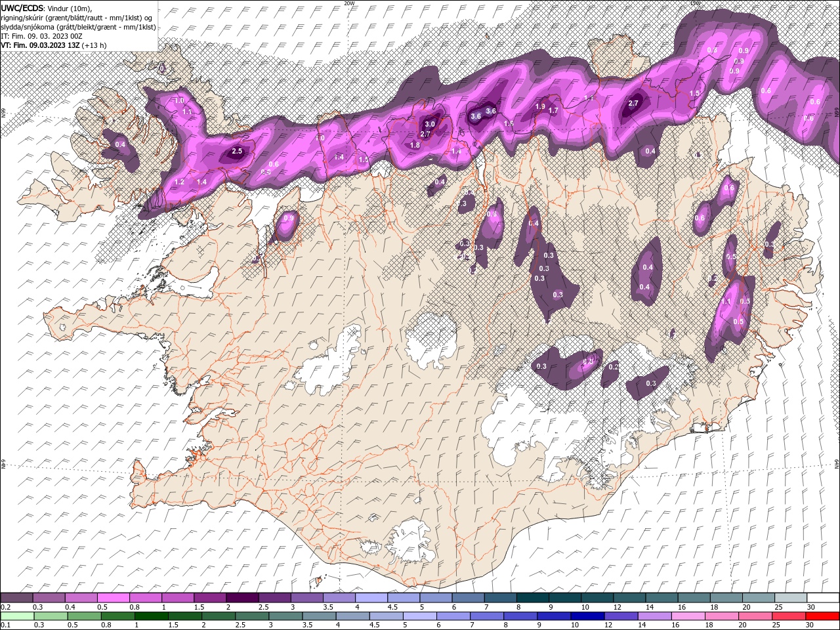
Task: Select the top legend swatch between 18 and 20
Action: tap(726, 598)
